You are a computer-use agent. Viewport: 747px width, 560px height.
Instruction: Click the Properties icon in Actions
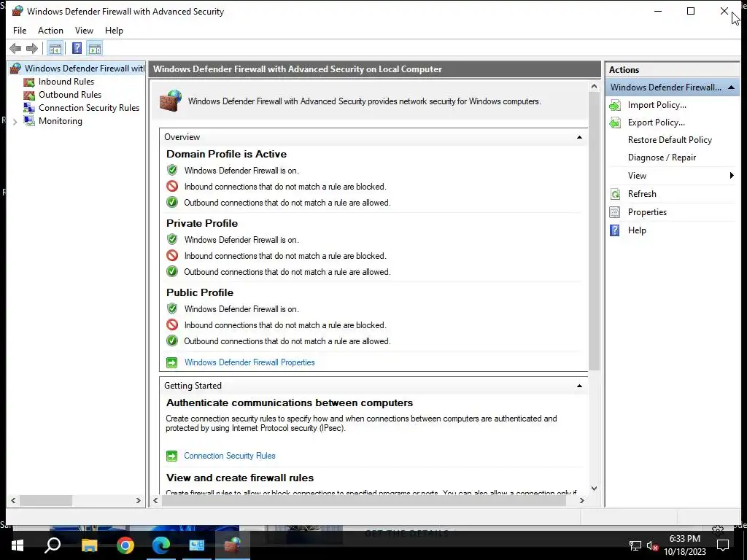pos(615,212)
